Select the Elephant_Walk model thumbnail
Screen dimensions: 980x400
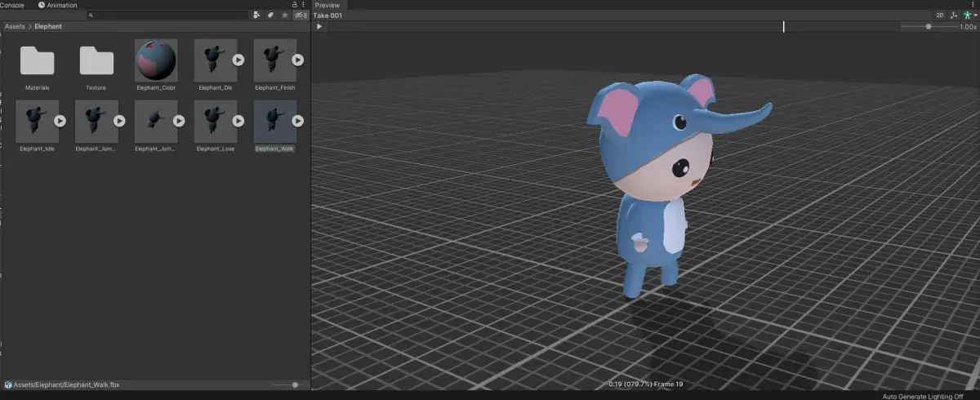coord(275,121)
